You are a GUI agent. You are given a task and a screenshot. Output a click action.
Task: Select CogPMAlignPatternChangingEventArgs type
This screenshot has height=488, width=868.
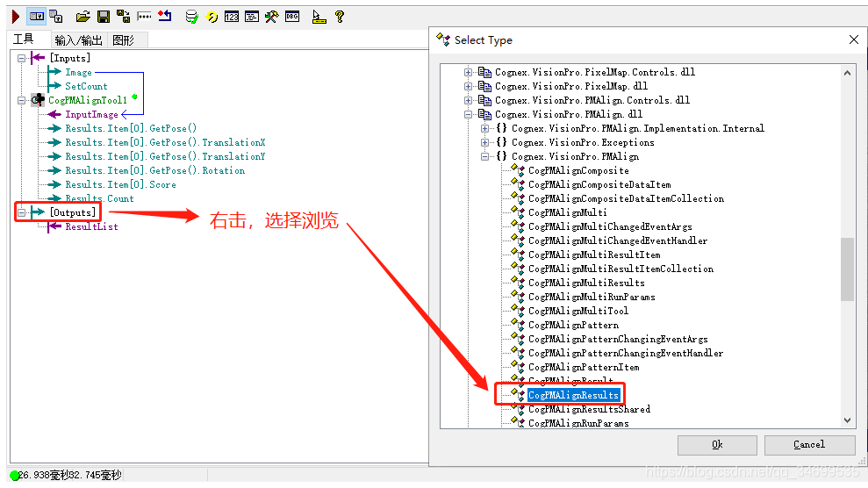618,339
